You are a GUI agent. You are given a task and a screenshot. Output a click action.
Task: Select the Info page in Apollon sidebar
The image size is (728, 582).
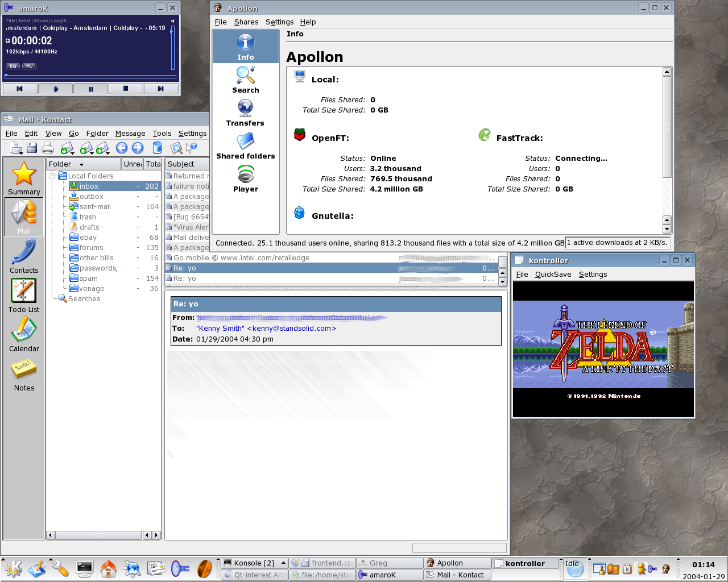[x=245, y=47]
